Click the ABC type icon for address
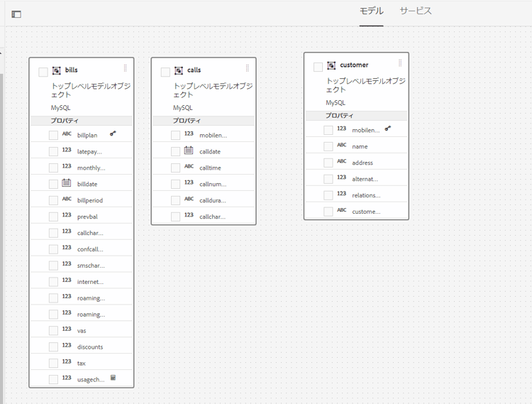This screenshot has width=532, height=404. 342,161
